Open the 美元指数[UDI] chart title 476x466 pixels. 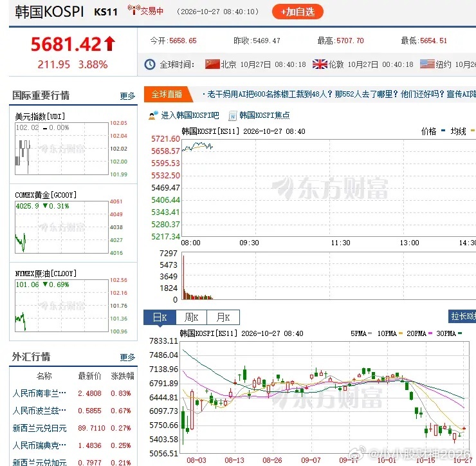coord(40,116)
